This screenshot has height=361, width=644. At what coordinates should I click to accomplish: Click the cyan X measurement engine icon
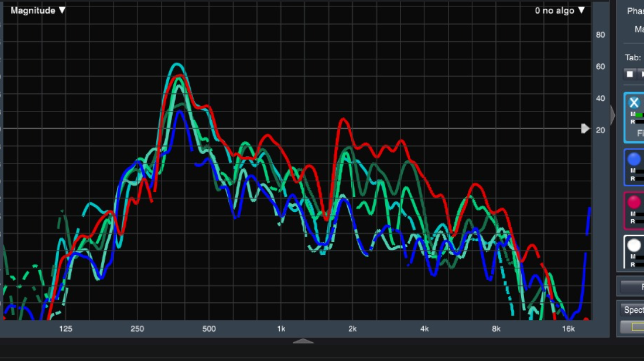(634, 103)
